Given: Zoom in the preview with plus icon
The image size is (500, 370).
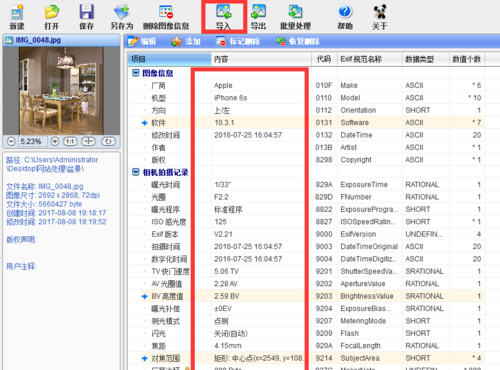Looking at the screenshot, I should [x=55, y=141].
